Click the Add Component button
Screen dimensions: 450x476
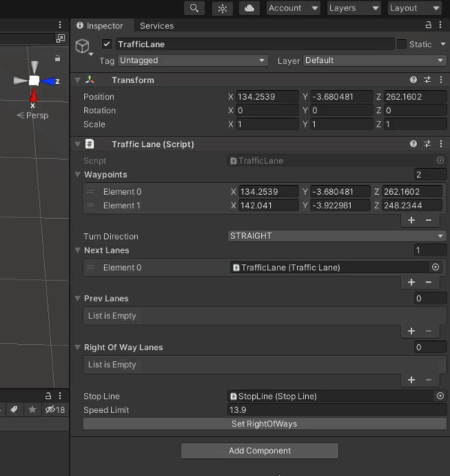click(x=259, y=451)
